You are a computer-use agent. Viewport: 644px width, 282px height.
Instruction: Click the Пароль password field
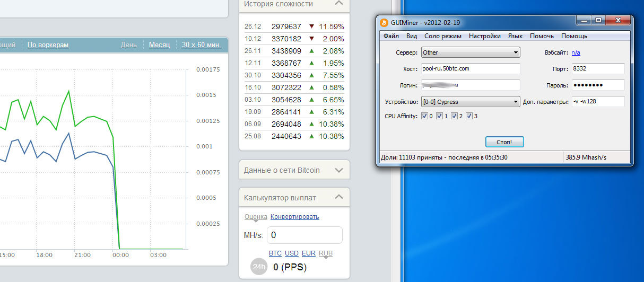(x=598, y=85)
